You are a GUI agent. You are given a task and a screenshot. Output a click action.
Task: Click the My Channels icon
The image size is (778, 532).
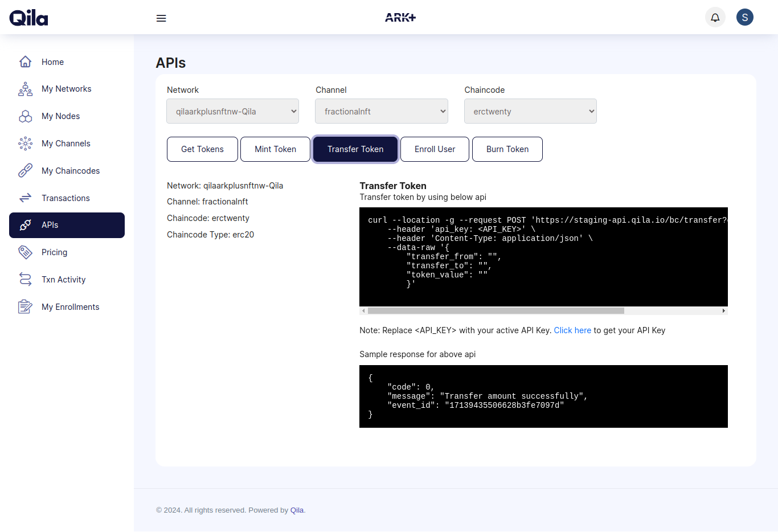[x=25, y=144]
